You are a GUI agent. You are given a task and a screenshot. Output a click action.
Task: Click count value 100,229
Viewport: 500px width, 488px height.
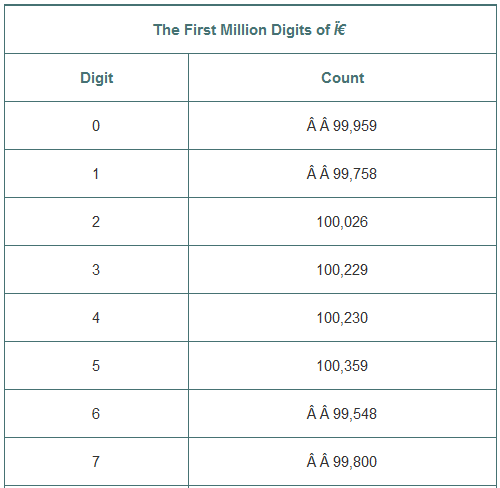coord(342,270)
